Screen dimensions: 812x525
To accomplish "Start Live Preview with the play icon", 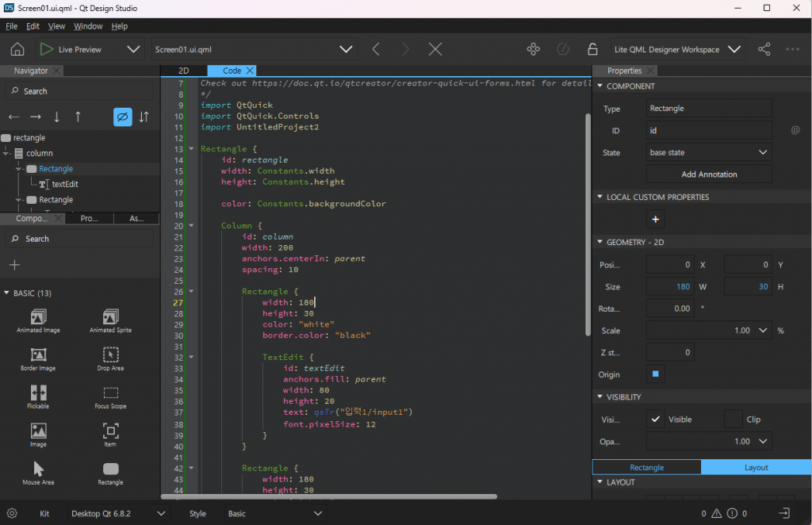I will click(x=47, y=49).
